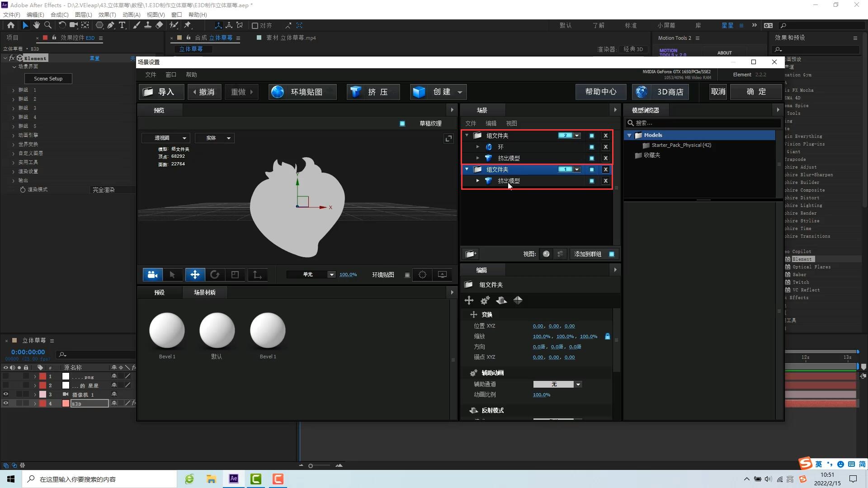
Task: Toggle 抗出模型 layer visibility in second group
Action: pos(591,181)
